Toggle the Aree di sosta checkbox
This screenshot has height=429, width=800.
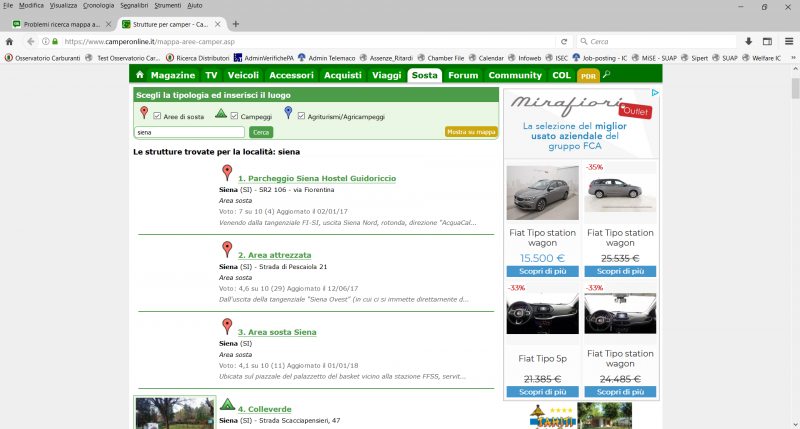156,116
